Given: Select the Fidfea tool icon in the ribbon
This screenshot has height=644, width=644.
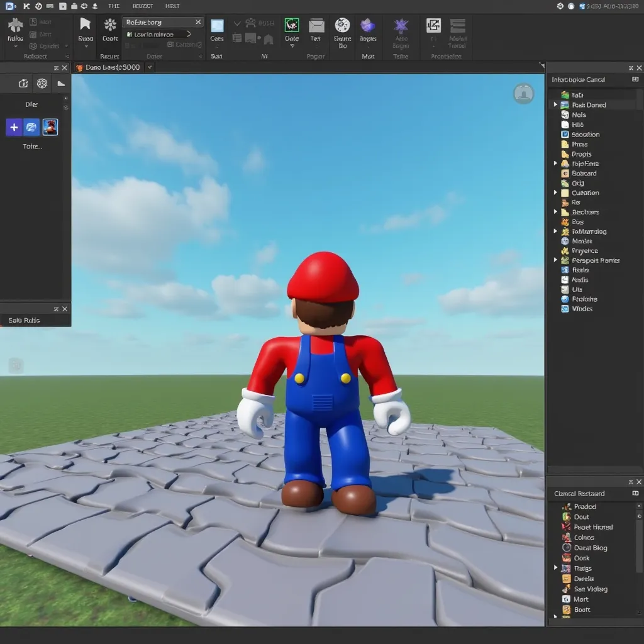Looking at the screenshot, I should coord(16,25).
